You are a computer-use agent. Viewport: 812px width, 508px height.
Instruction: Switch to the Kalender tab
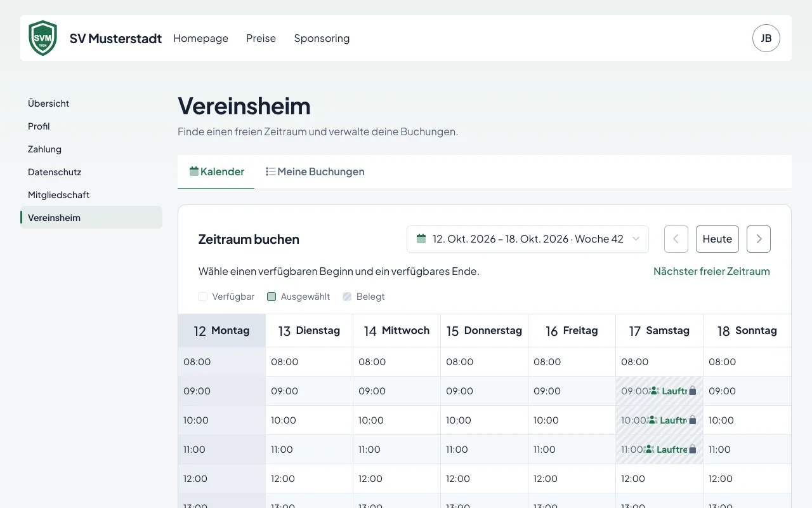tap(216, 171)
